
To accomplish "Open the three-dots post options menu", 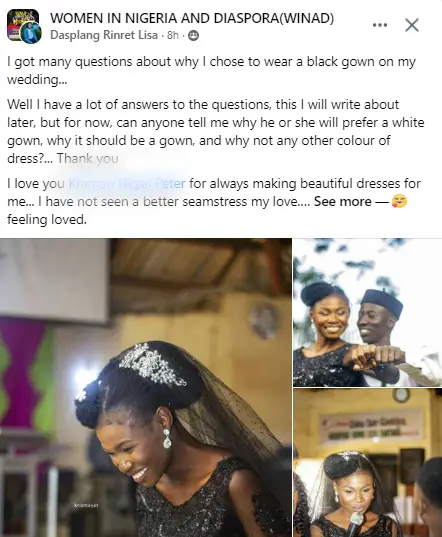I will coord(380,25).
